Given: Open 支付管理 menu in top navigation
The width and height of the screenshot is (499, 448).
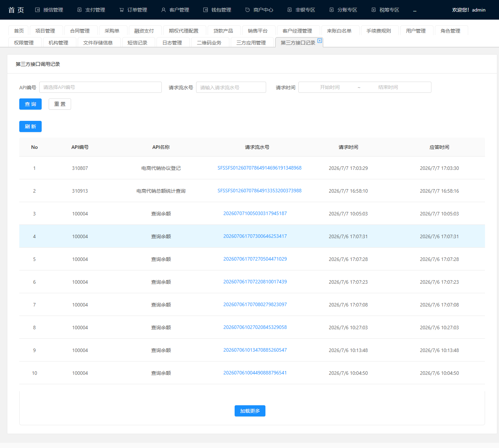Looking at the screenshot, I should coord(91,10).
